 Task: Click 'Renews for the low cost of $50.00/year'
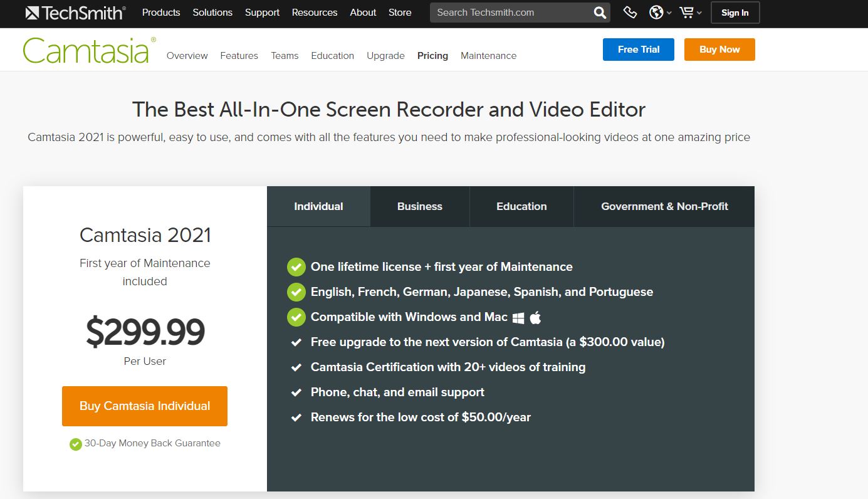421,418
